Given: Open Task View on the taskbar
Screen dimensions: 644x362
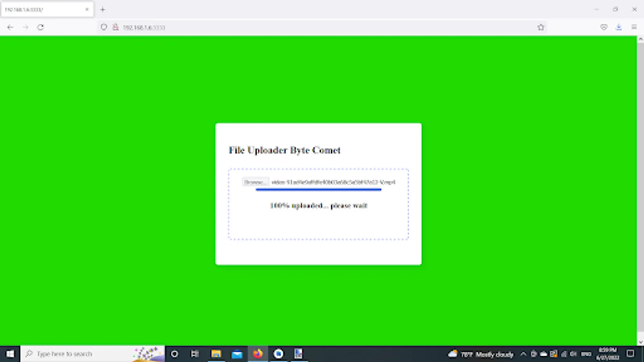Looking at the screenshot, I should (x=195, y=354).
